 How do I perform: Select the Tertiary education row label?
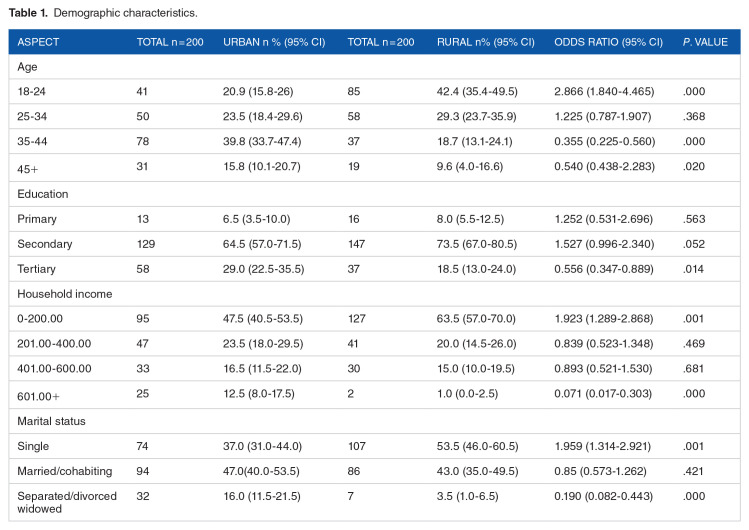(35, 267)
